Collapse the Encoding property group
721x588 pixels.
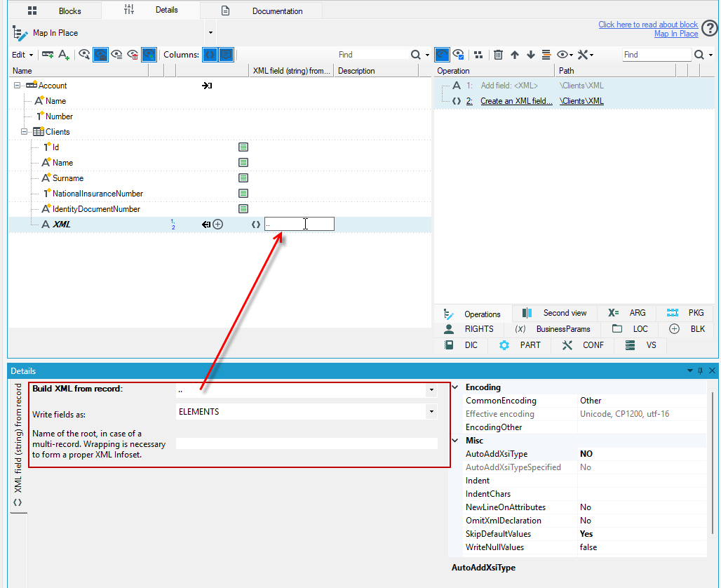click(x=455, y=387)
